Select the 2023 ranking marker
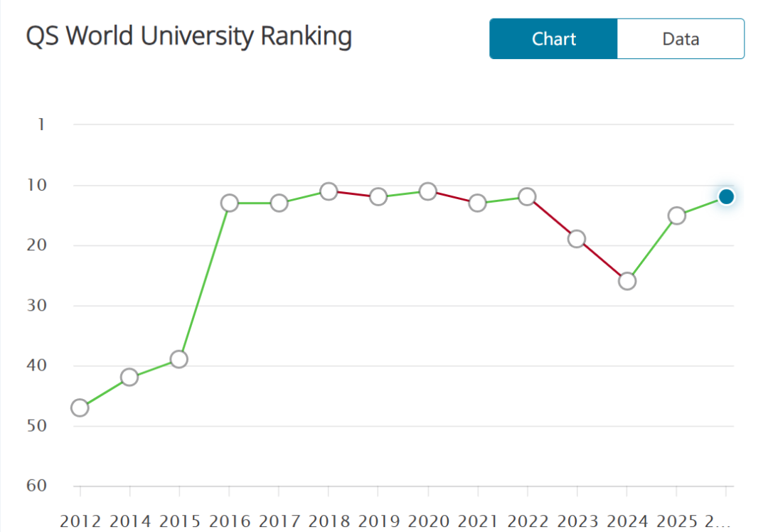 576,240
